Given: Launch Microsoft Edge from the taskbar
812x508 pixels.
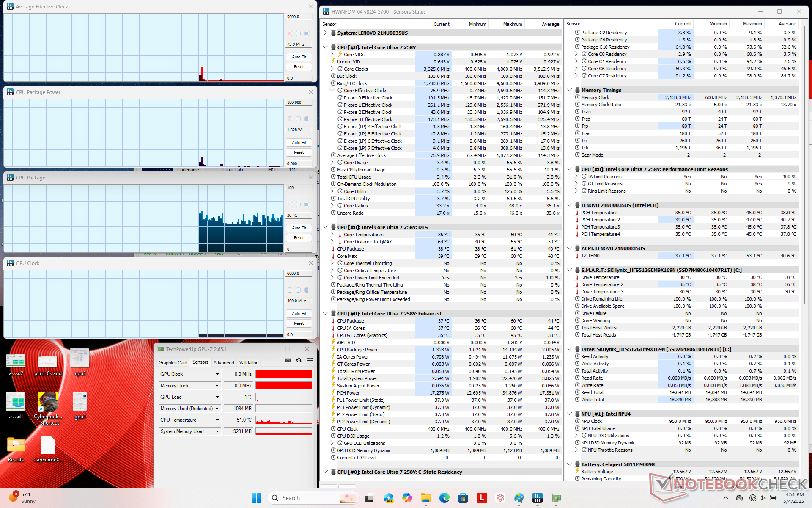Looking at the screenshot, I should click(x=444, y=498).
